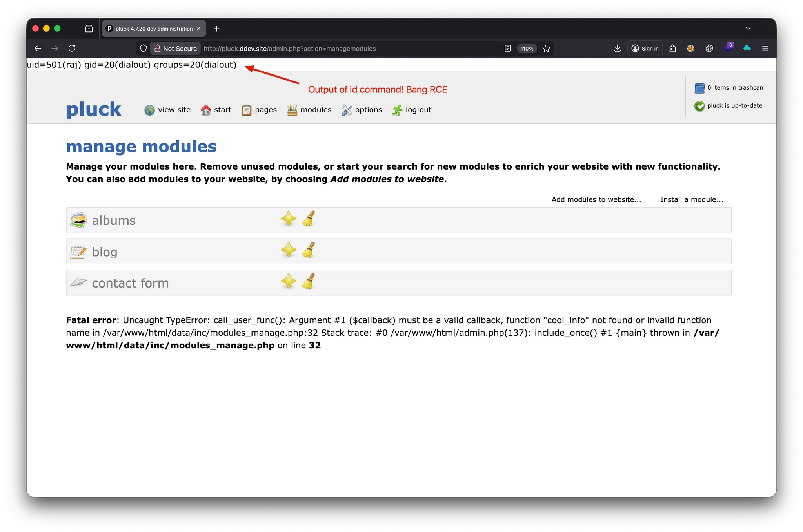Open pages in pluck navigation

click(x=259, y=110)
